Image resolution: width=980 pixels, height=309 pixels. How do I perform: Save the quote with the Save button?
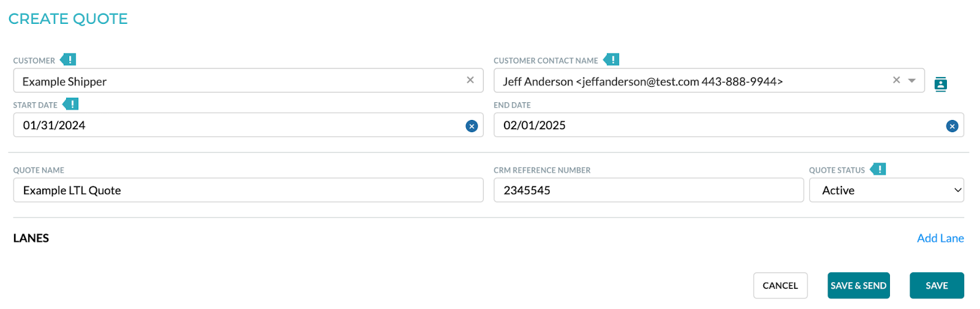pyautogui.click(x=936, y=286)
